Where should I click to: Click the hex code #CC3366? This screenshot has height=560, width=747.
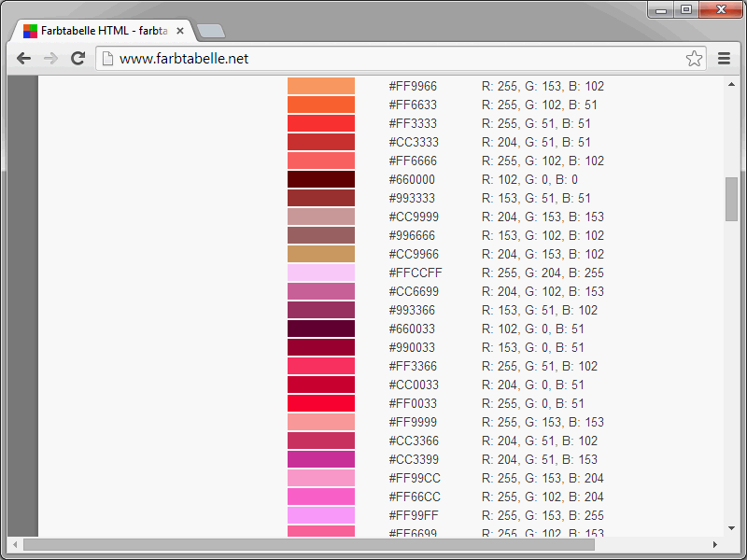[x=414, y=441]
